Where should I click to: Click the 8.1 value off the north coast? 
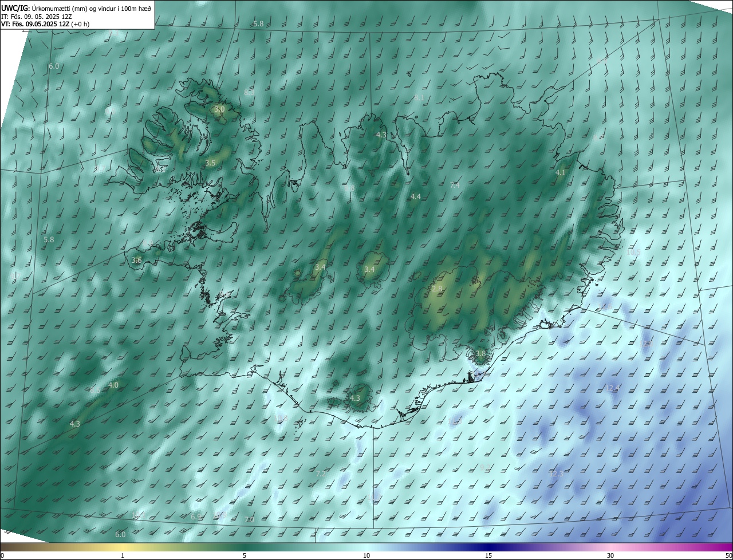419,98
